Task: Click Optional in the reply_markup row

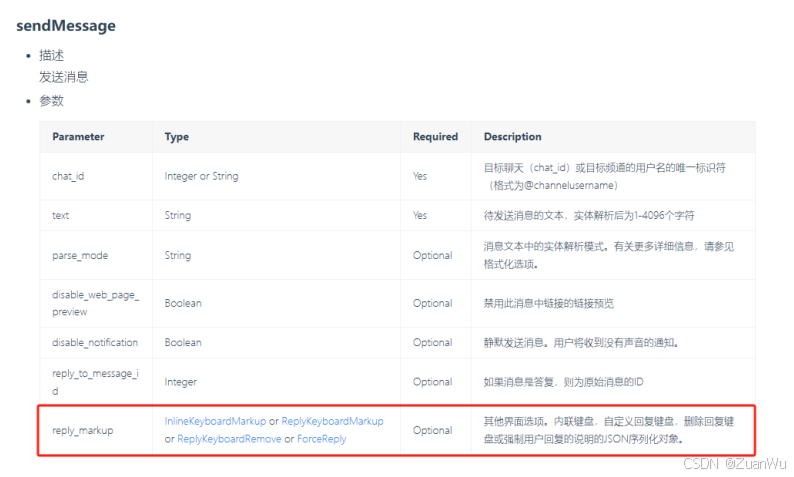Action: point(432,430)
